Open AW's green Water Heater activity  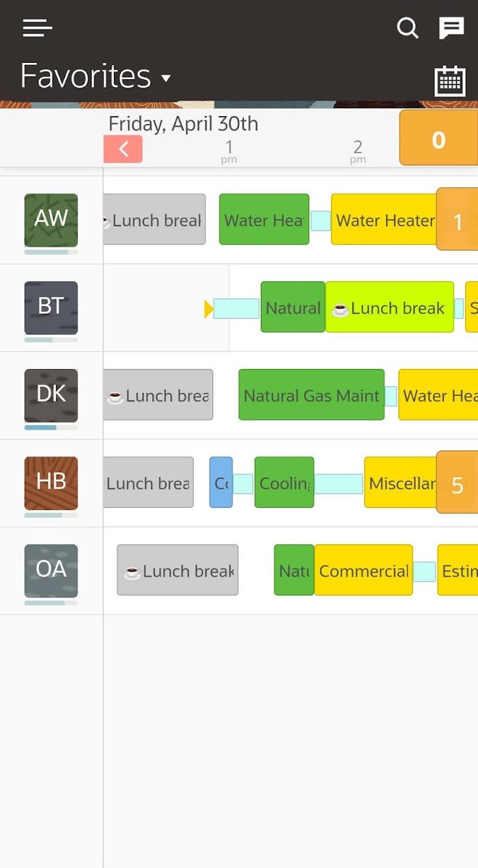tap(264, 219)
